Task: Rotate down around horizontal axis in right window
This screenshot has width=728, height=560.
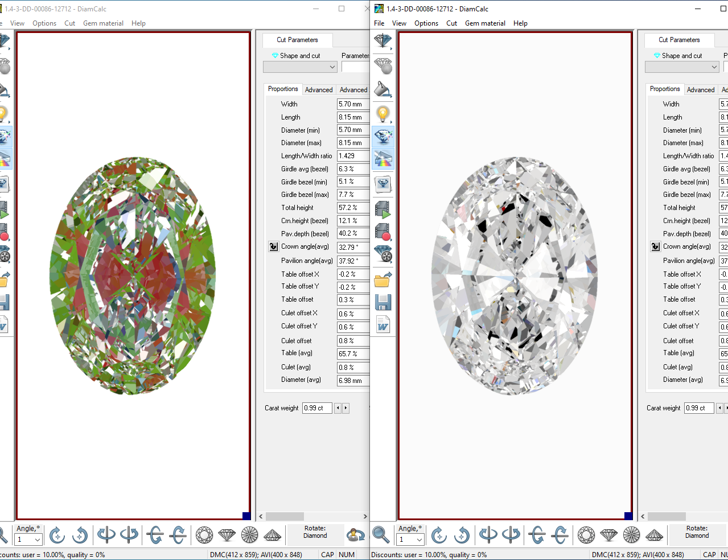Action: click(x=537, y=535)
